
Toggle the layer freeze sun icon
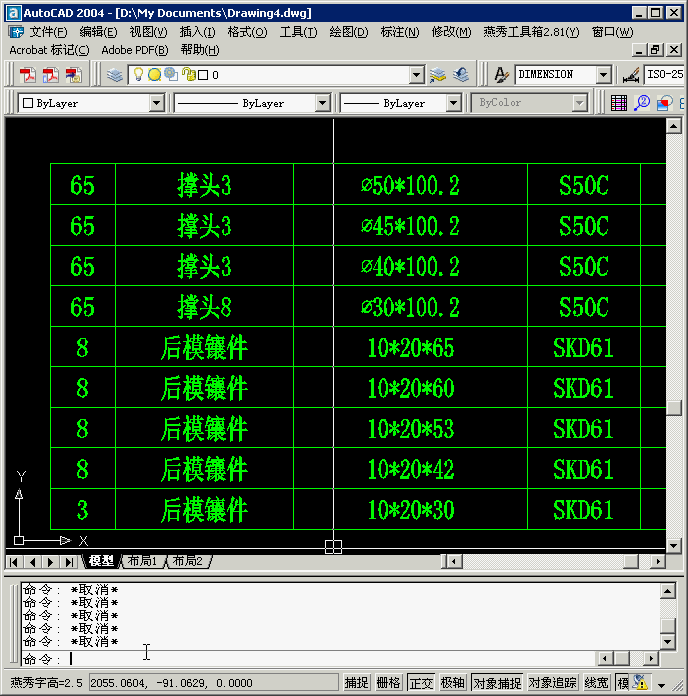(154, 75)
